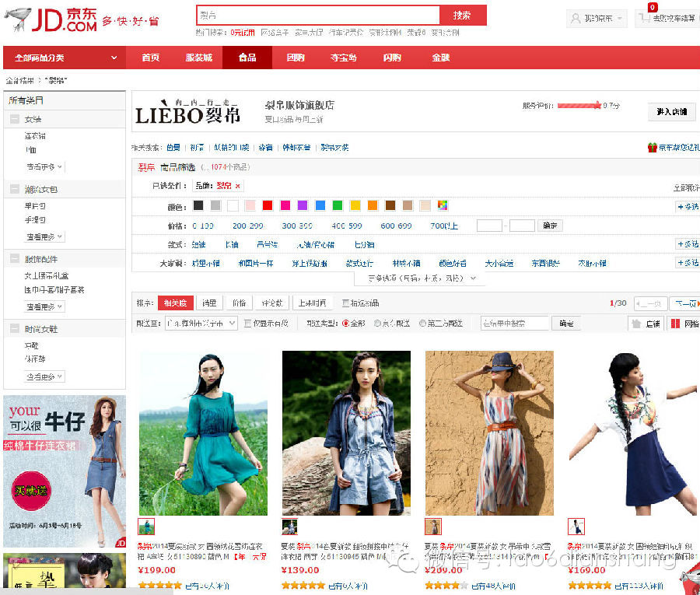This screenshot has height=595, width=700.
Task: Toggle 仅显示有货 checkbox
Action: 247,324
